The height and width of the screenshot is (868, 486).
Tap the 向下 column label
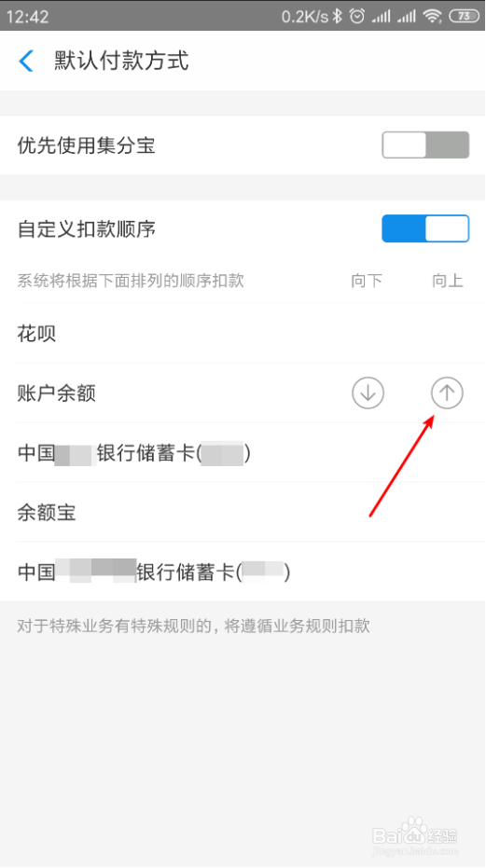click(367, 281)
